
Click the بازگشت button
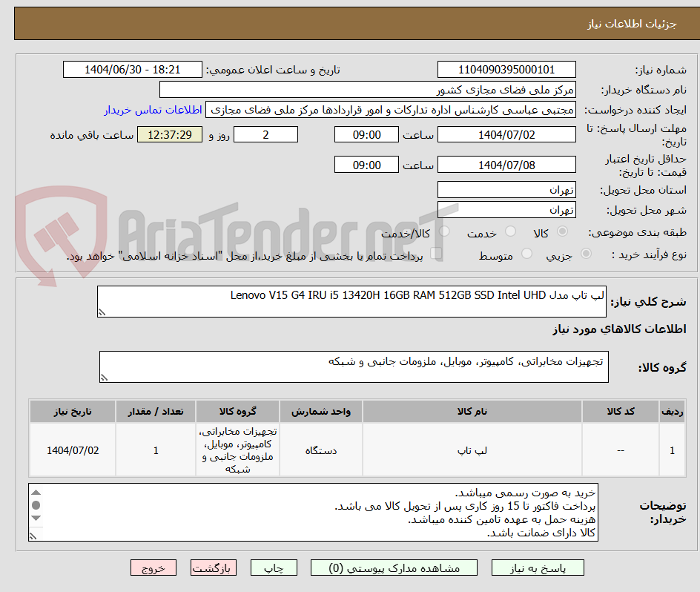tap(213, 568)
